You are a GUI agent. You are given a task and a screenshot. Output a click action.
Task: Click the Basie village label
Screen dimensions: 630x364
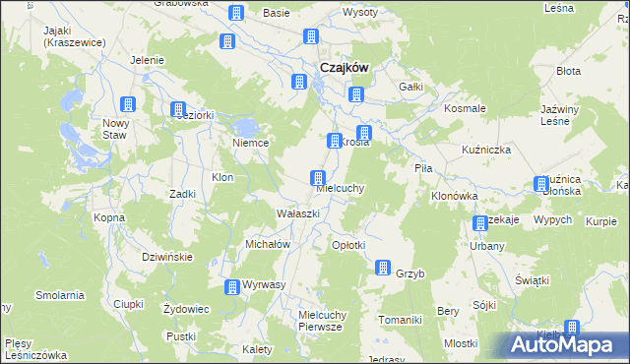coord(277,13)
